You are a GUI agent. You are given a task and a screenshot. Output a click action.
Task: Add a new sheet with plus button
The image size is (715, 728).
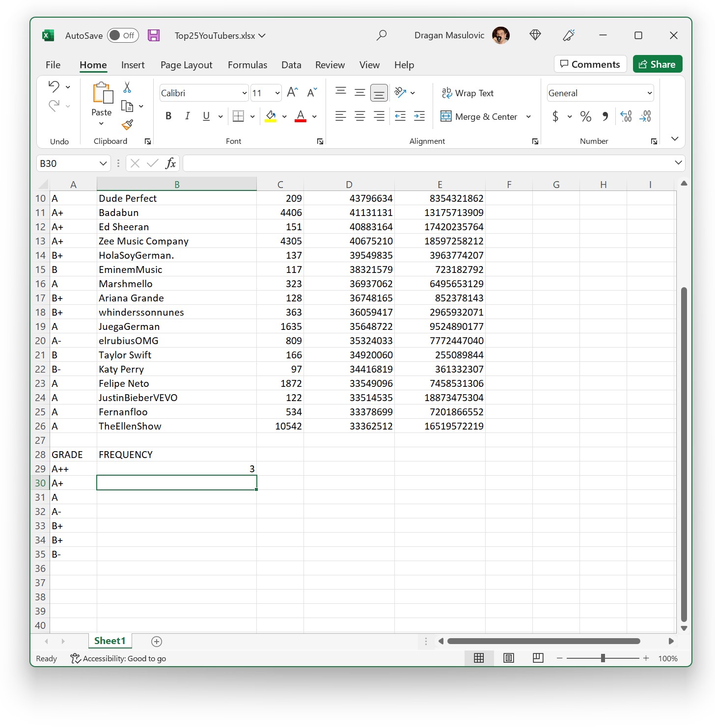tap(157, 641)
